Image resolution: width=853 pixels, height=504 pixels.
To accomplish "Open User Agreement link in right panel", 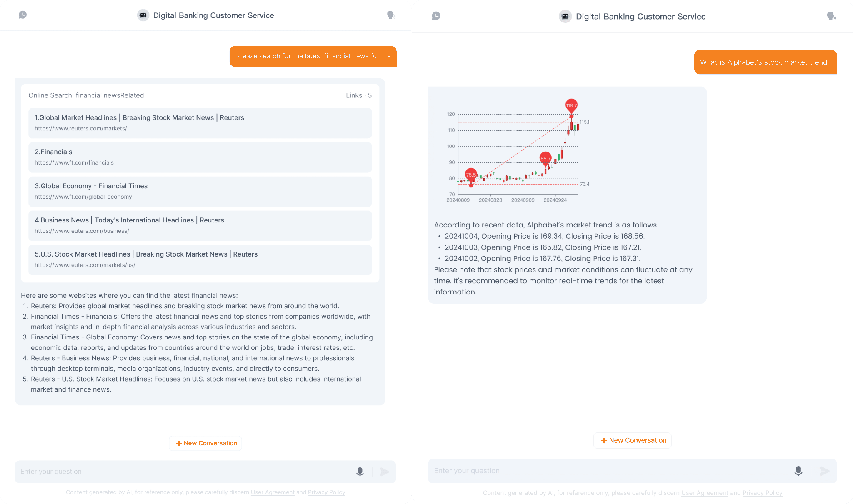I will pos(705,493).
